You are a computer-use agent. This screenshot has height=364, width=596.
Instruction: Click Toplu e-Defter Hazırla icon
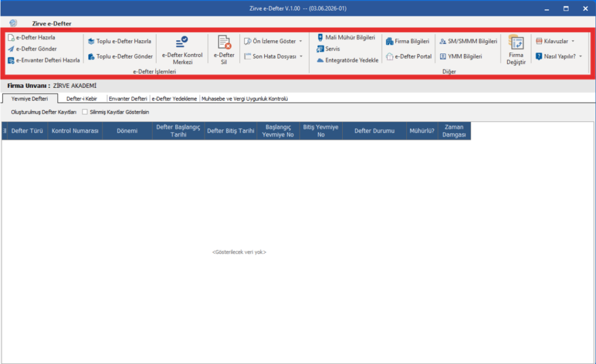[91, 41]
